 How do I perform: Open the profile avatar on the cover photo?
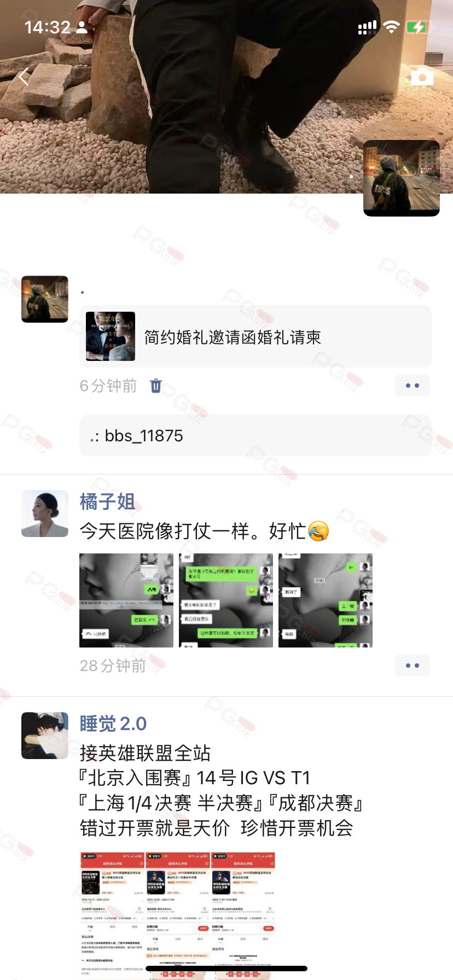click(x=402, y=178)
